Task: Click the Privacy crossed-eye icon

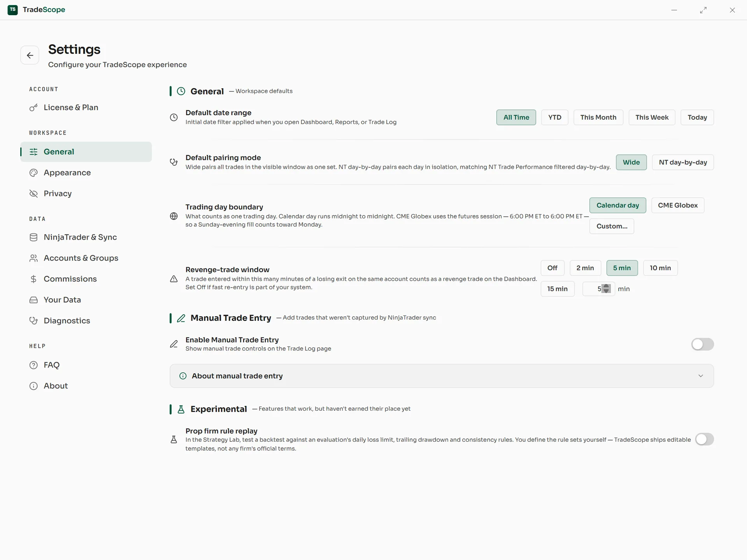Action: pos(33,194)
